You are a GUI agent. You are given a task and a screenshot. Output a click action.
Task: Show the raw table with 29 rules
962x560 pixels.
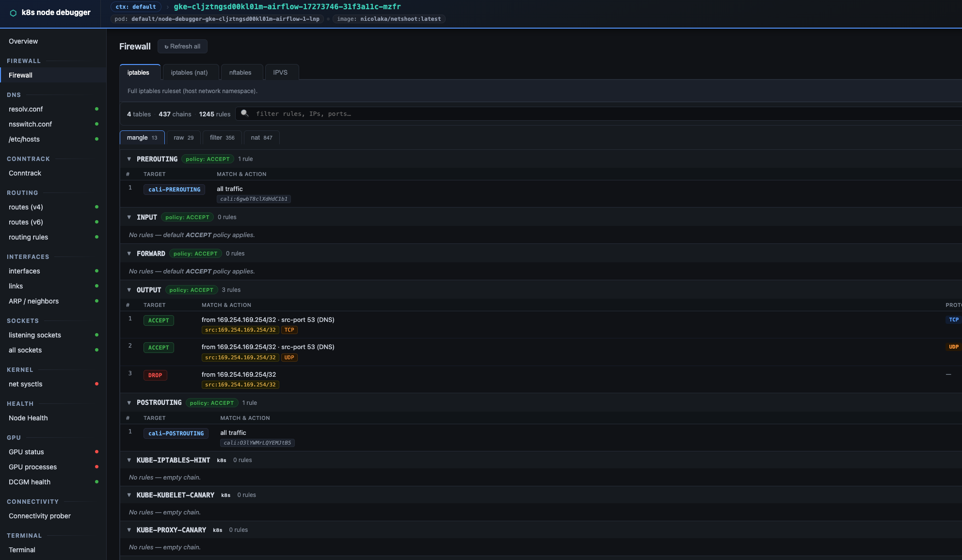point(184,138)
